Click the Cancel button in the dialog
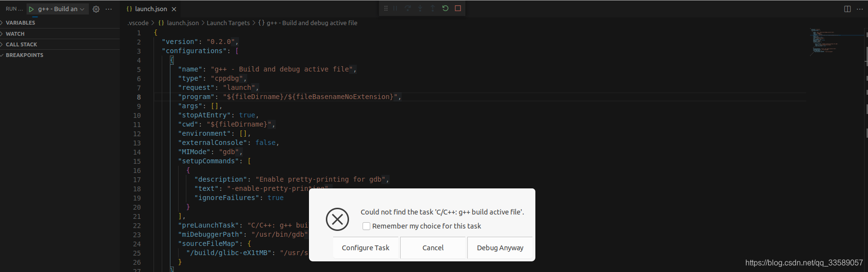This screenshot has width=868, height=272. pyautogui.click(x=433, y=248)
